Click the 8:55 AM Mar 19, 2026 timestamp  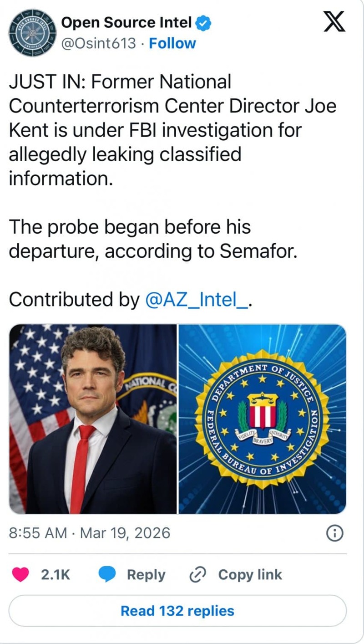[x=90, y=533]
